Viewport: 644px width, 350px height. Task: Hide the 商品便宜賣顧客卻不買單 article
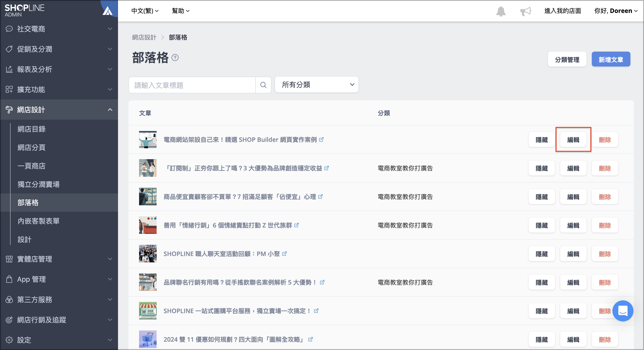[x=542, y=197]
